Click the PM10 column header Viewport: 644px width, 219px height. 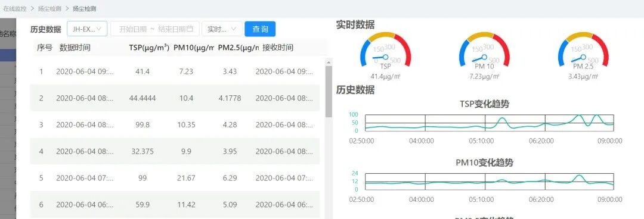tap(193, 48)
